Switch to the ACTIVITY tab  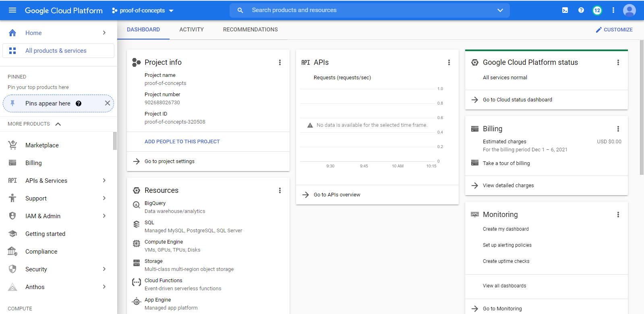click(192, 30)
